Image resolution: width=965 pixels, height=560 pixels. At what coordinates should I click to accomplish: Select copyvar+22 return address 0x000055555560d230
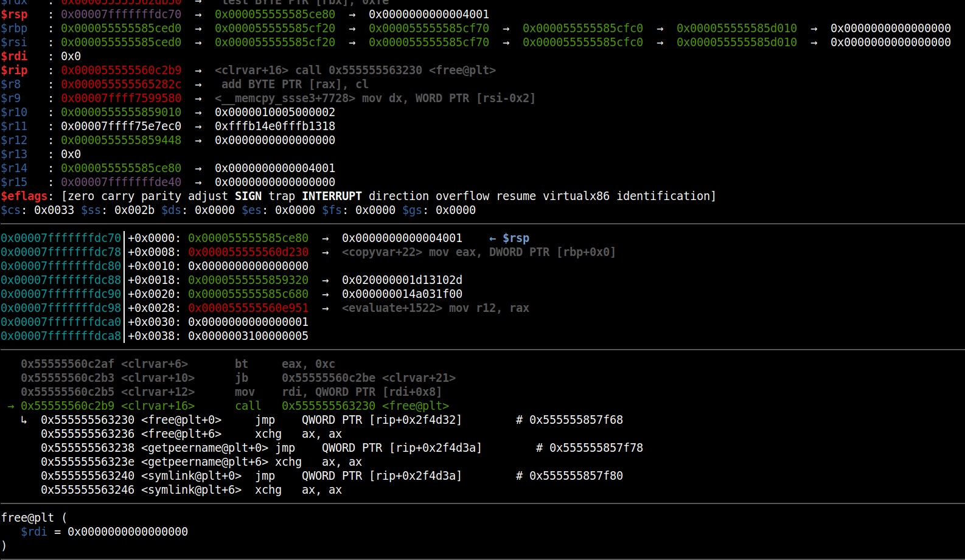pos(248,252)
